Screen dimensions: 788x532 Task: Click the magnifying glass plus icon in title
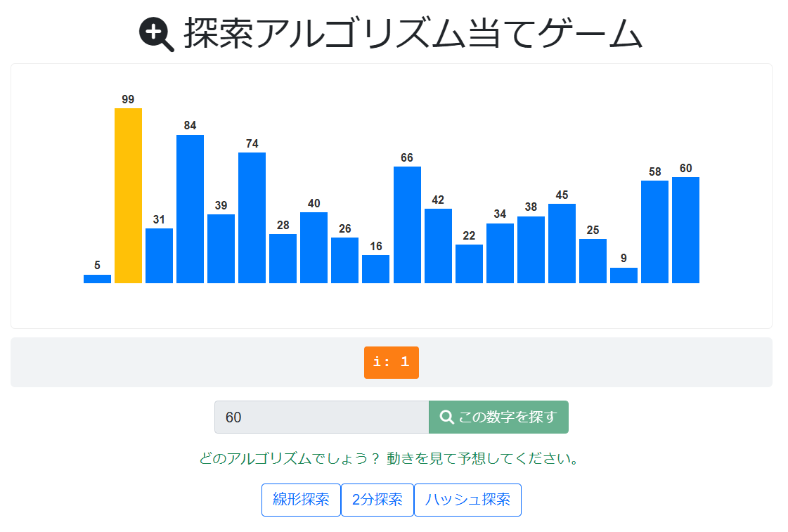[156, 34]
